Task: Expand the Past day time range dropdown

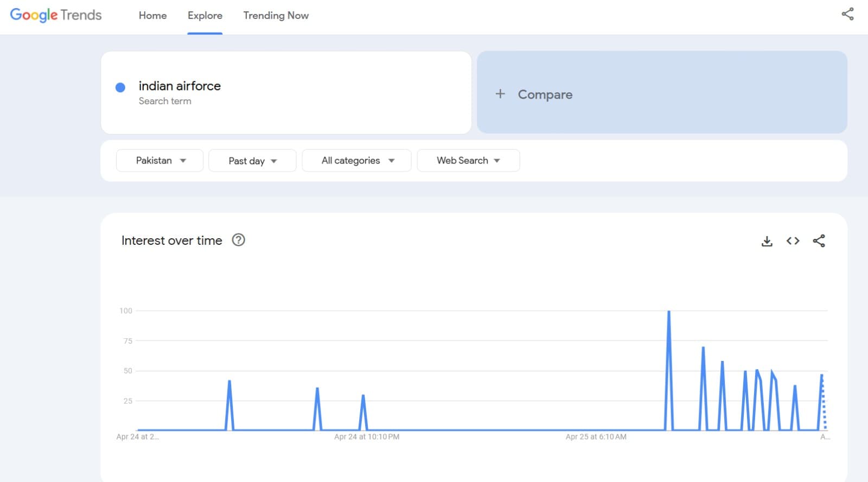Action: tap(252, 161)
